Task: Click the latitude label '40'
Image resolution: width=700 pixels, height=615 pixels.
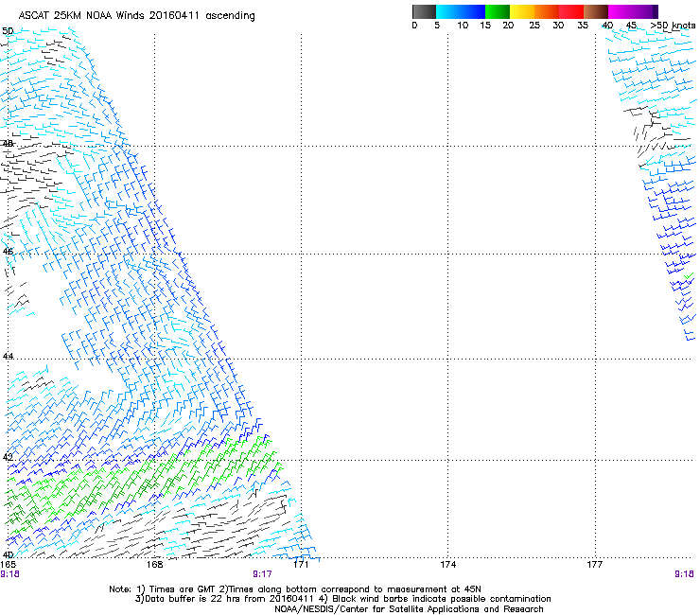Action: coord(8,554)
